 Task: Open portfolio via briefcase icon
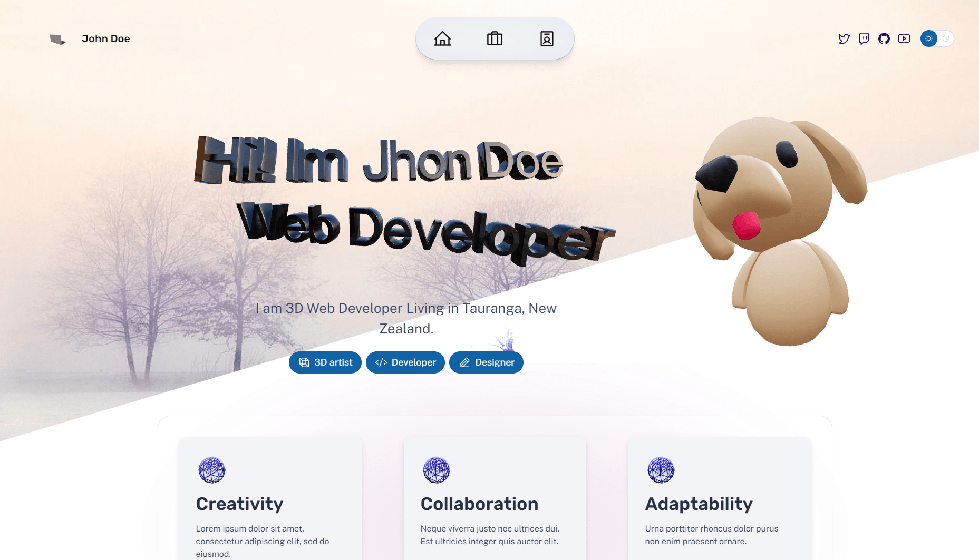495,38
